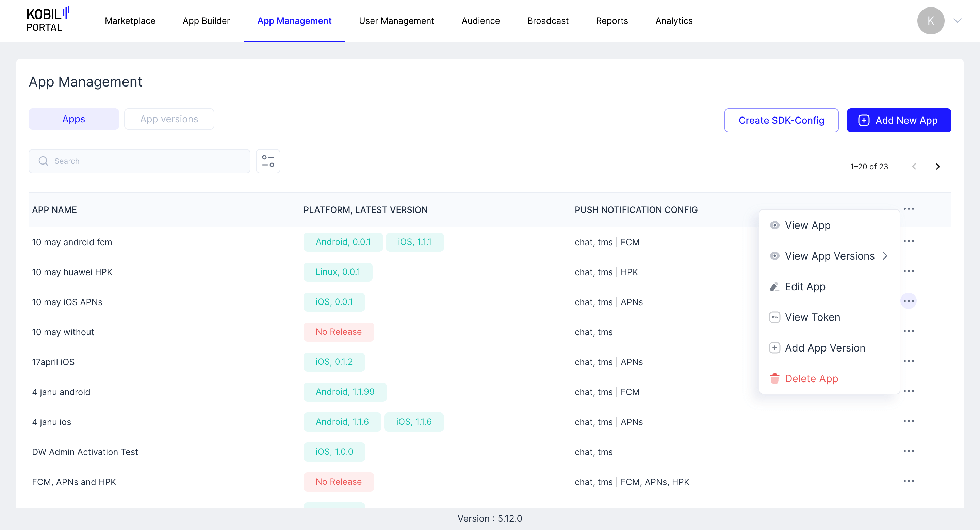Open actions menu for FCM, APNs and HPK

click(x=909, y=481)
